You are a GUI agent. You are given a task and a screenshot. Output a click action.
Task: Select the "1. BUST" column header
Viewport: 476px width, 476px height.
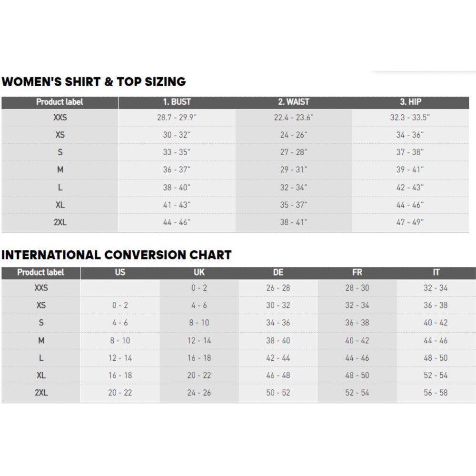click(177, 102)
